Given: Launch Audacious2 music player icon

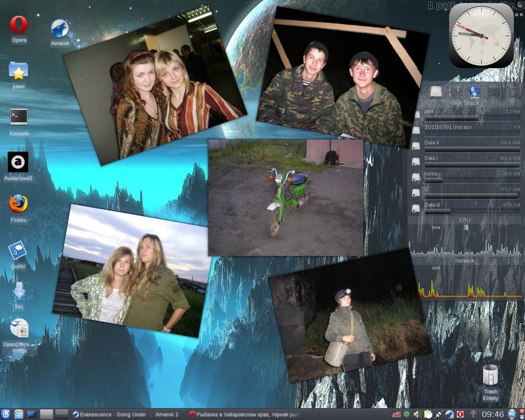Looking at the screenshot, I should click(18, 162).
